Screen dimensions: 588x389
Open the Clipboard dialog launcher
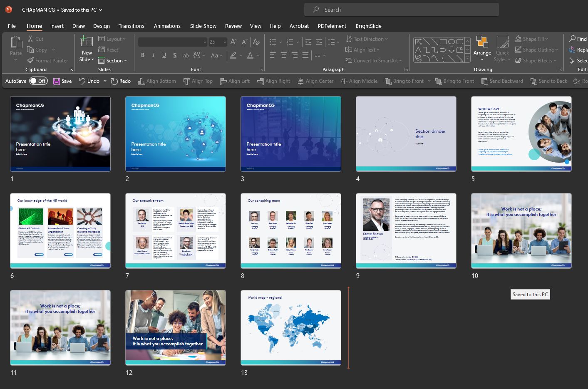71,69
